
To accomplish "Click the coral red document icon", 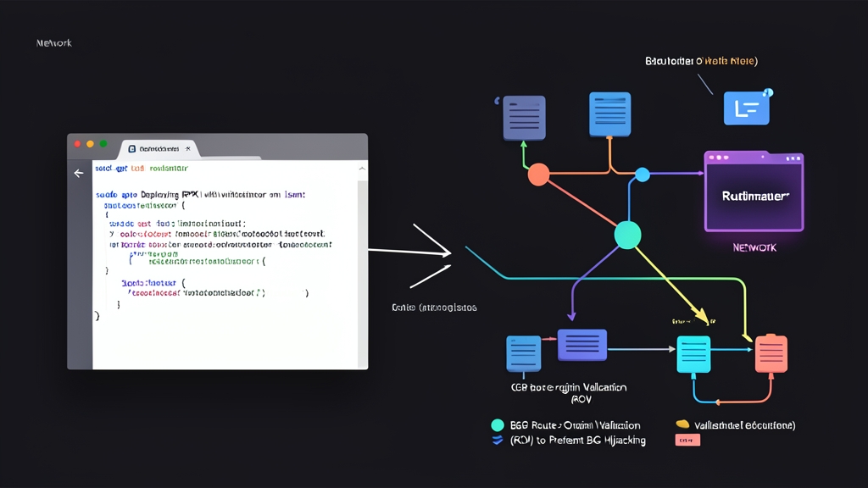I will pyautogui.click(x=771, y=353).
